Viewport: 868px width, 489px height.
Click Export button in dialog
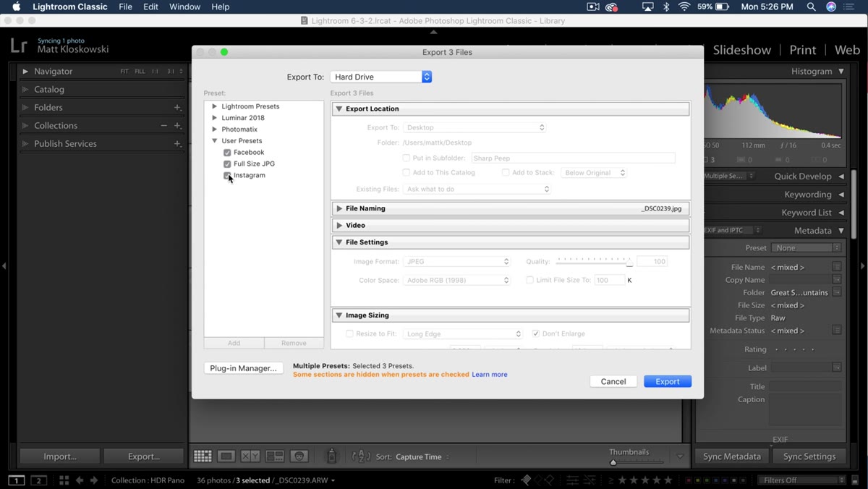point(668,381)
